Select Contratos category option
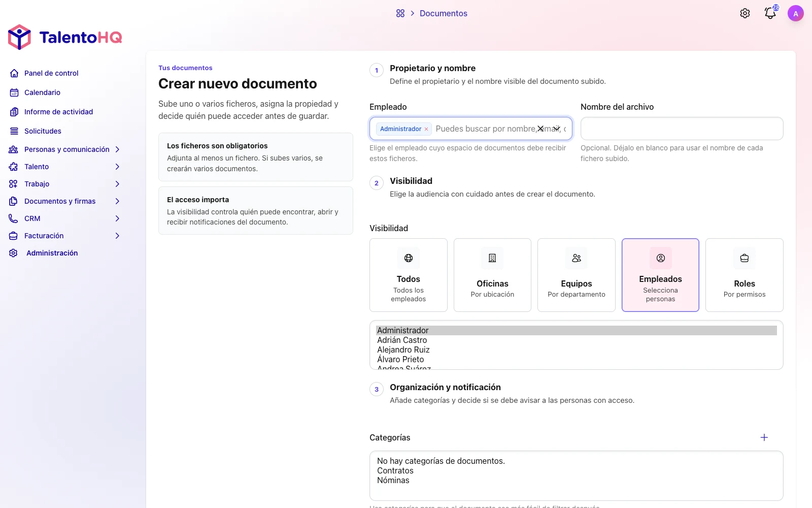812x508 pixels. point(577,470)
